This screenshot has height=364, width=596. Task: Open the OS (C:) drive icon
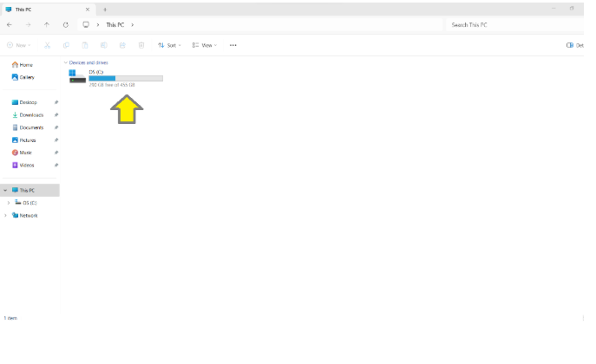tap(78, 76)
